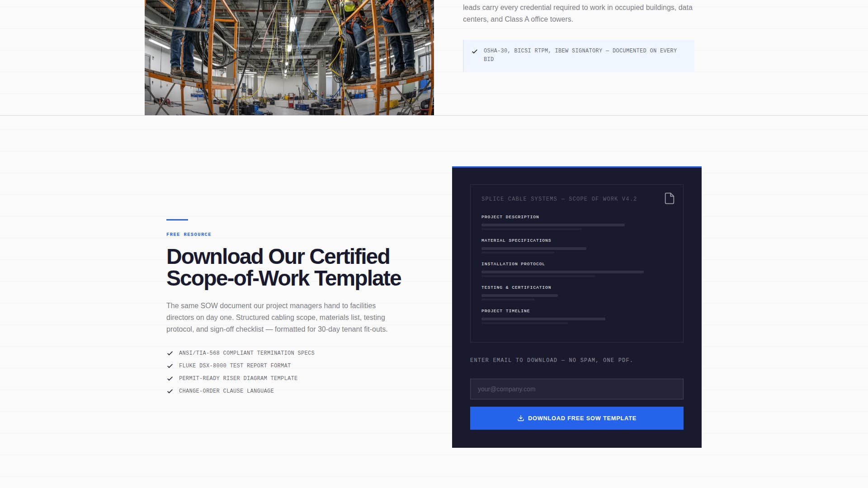Click the Free Resource label
This screenshot has height=488, width=868.
(x=189, y=235)
